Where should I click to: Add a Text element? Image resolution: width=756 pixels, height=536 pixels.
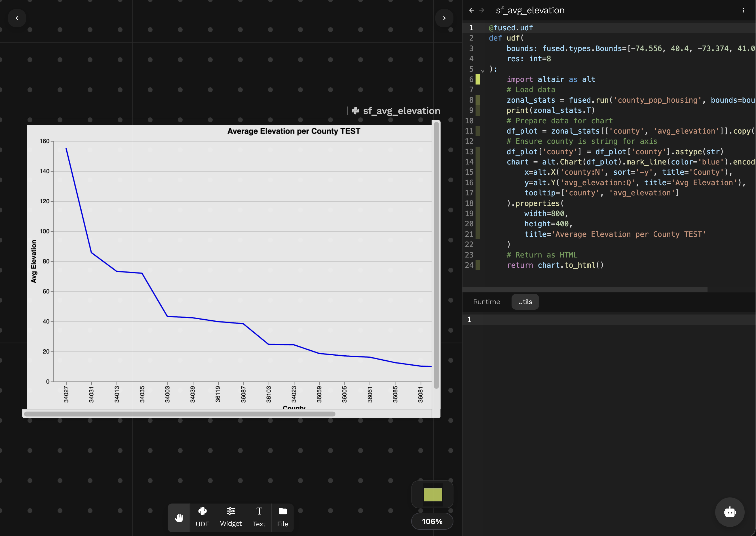click(x=259, y=518)
